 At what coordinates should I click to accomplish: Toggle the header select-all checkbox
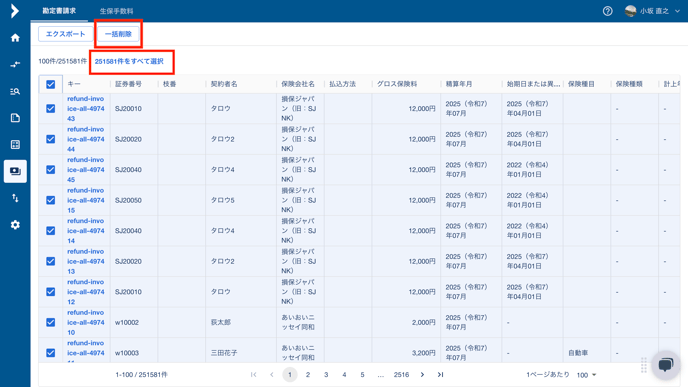pos(50,84)
